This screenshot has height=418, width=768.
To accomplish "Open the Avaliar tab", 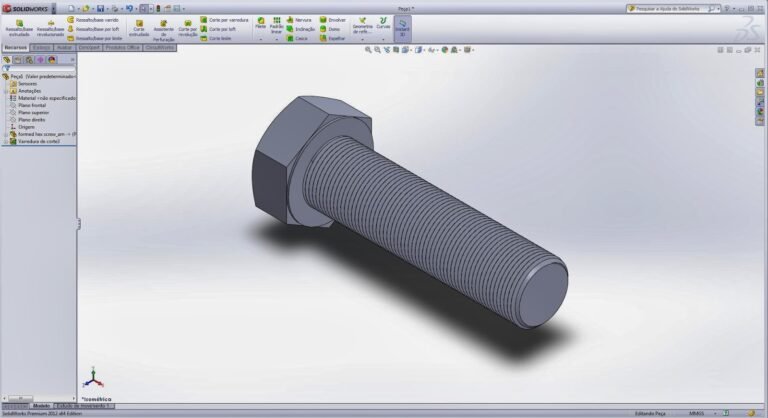I will [64, 47].
